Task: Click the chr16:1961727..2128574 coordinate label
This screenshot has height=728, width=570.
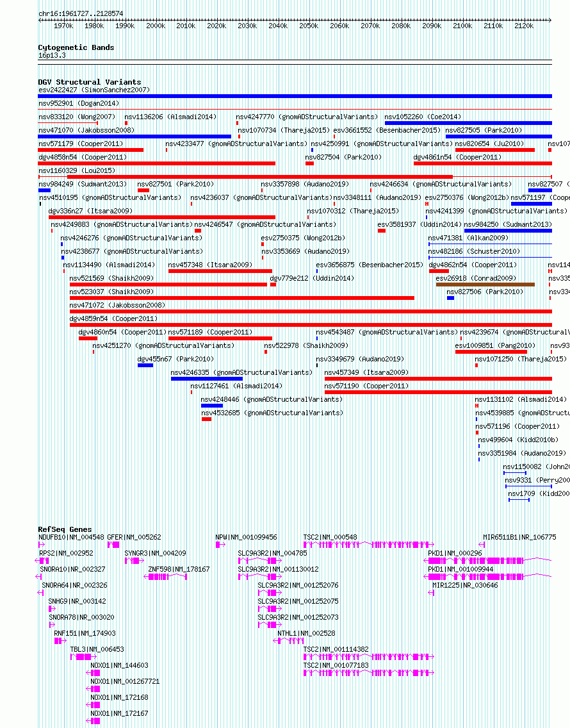Action: pyautogui.click(x=81, y=14)
